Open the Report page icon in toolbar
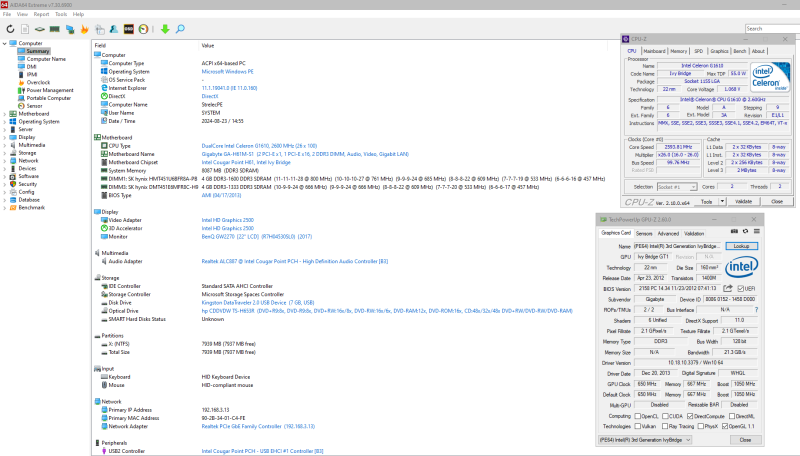Viewport: 800px width, 456px height. point(25,29)
